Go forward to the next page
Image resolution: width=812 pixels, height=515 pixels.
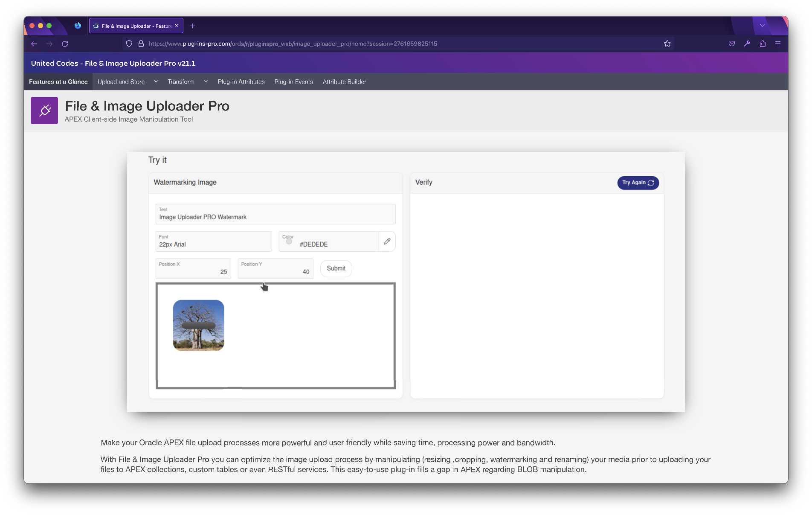(x=49, y=44)
